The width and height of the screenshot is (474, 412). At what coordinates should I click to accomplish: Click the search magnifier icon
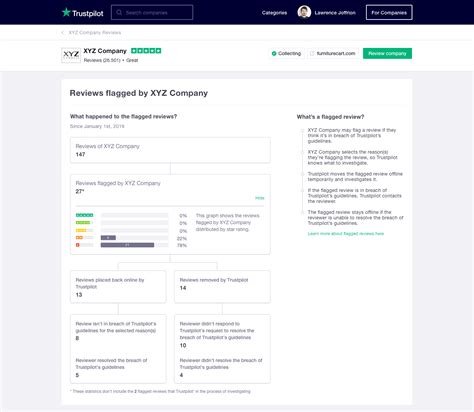pyautogui.click(x=119, y=13)
